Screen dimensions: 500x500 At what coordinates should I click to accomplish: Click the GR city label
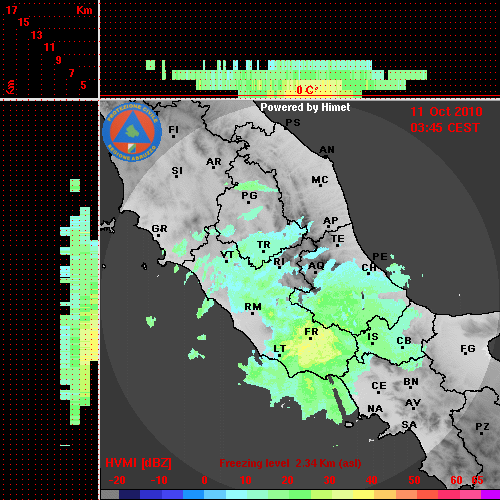coord(159,229)
